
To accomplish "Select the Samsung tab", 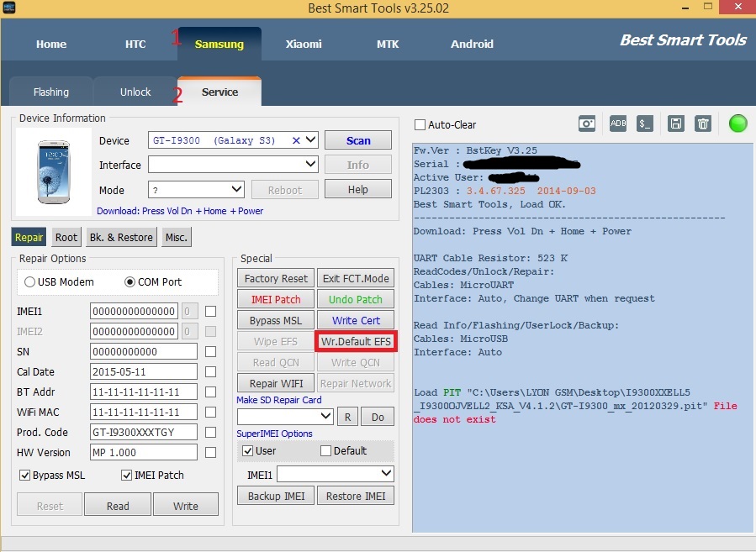I will (219, 44).
